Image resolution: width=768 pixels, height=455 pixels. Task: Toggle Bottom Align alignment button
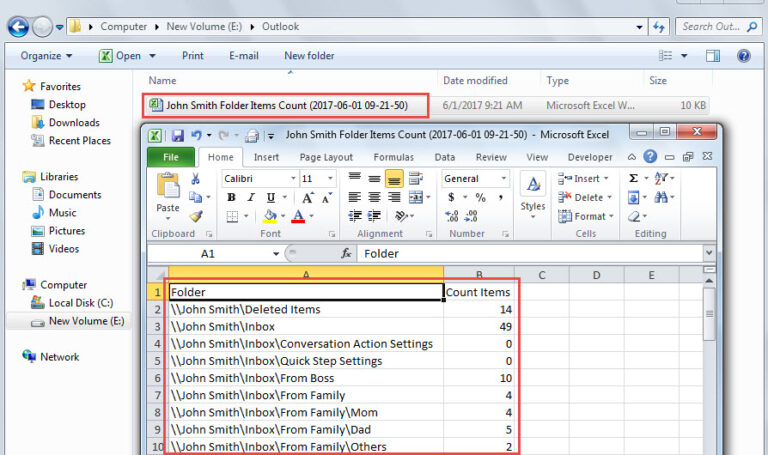coord(393,179)
